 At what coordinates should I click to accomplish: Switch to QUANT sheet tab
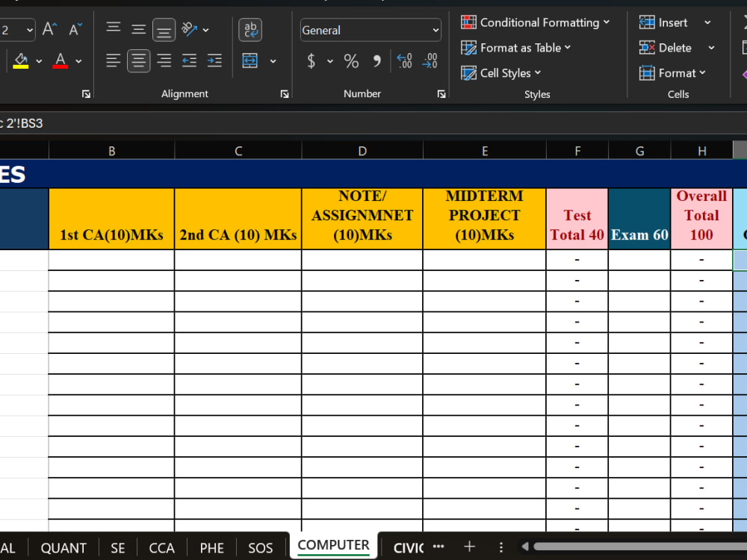point(63,548)
